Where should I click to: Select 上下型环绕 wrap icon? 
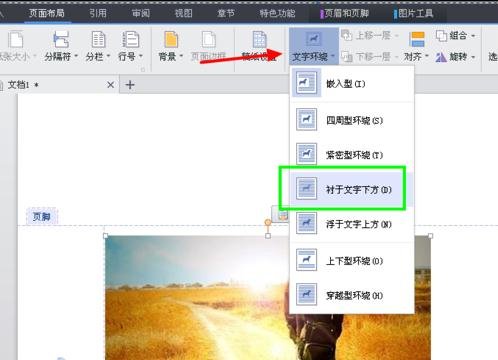[x=306, y=260]
